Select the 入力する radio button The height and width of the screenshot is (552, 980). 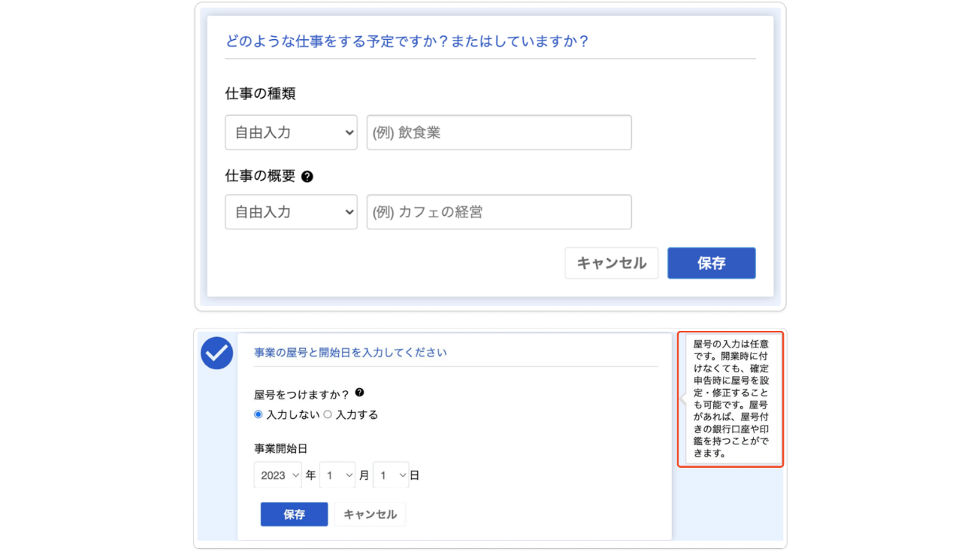[x=328, y=414]
